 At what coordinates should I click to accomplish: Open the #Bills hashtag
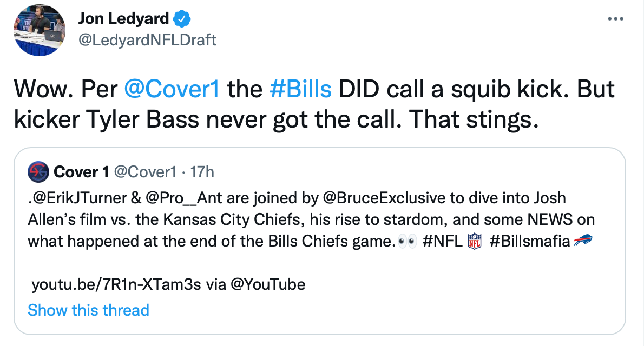(300, 90)
